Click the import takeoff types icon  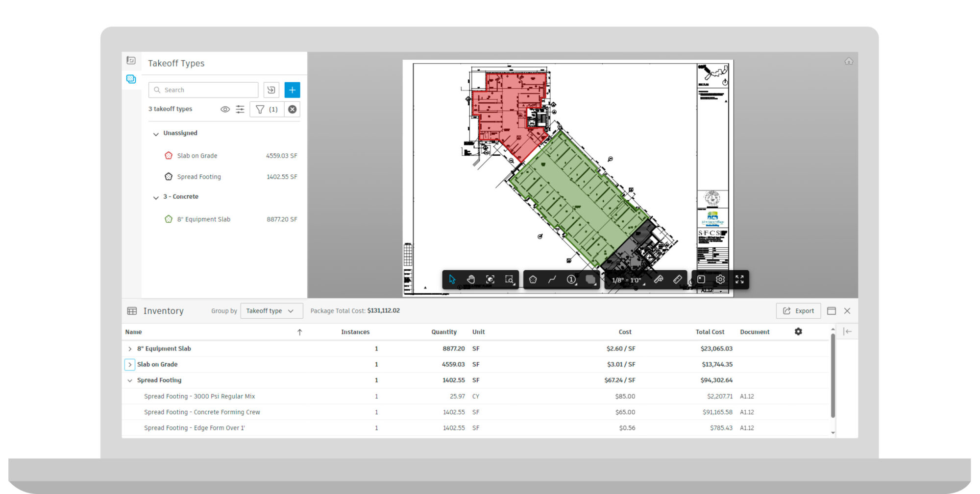[271, 90]
